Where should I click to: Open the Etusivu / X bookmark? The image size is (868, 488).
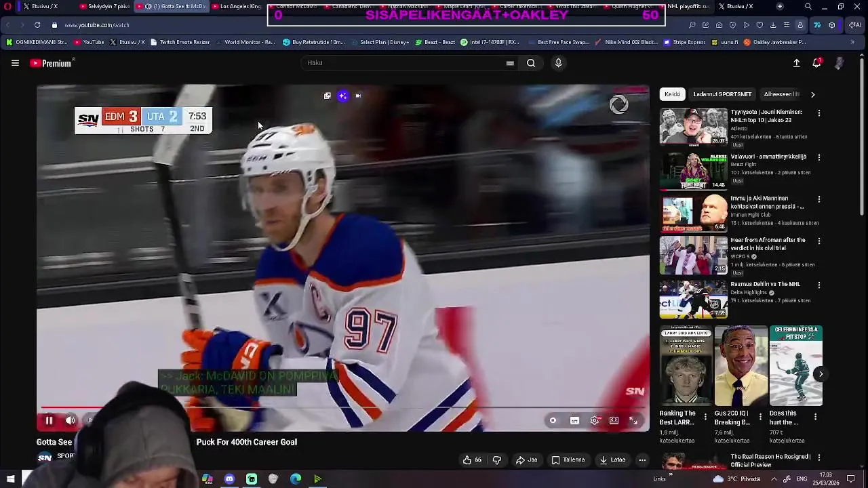(127, 42)
